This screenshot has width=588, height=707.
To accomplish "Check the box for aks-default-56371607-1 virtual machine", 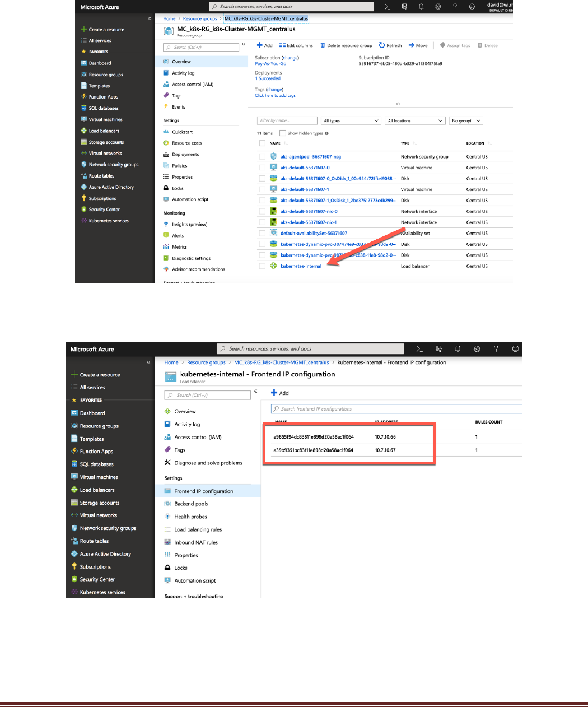I will tap(262, 189).
